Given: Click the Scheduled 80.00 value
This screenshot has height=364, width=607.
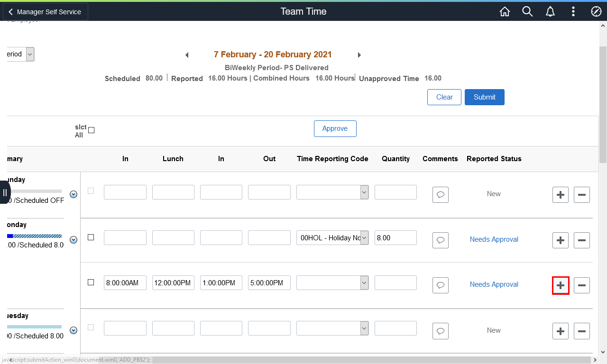Looking at the screenshot, I should point(154,78).
